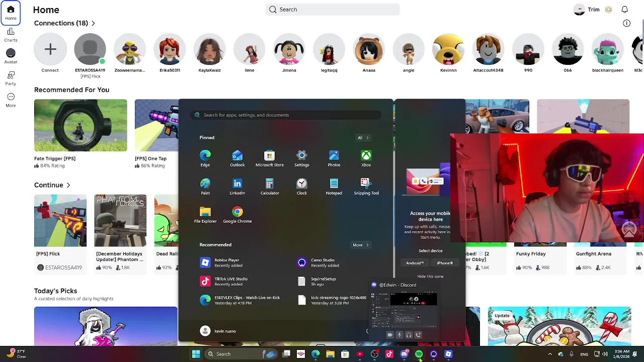
Task: Open More menu in Roblox sidebar
Action: pos(11,100)
